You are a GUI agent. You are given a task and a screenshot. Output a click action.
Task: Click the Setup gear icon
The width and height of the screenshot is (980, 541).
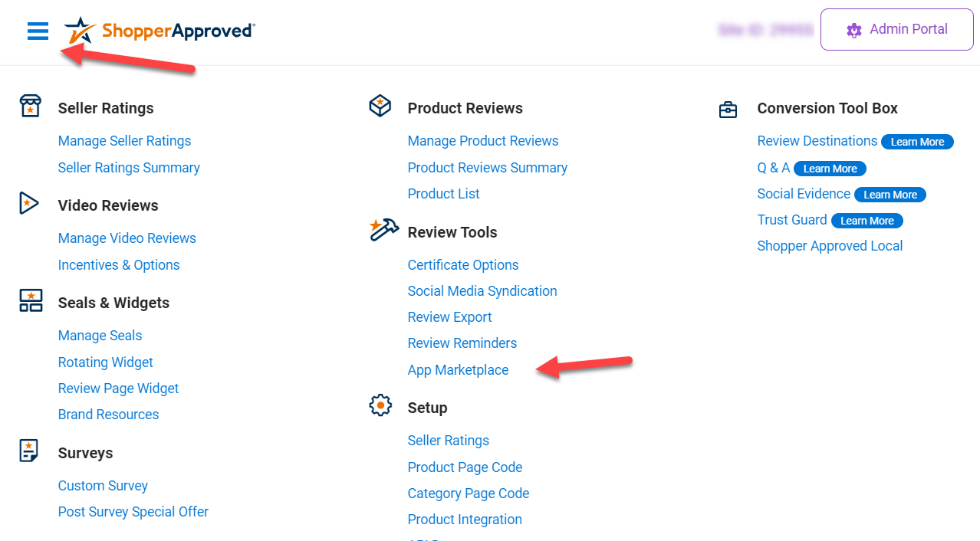tap(380, 405)
